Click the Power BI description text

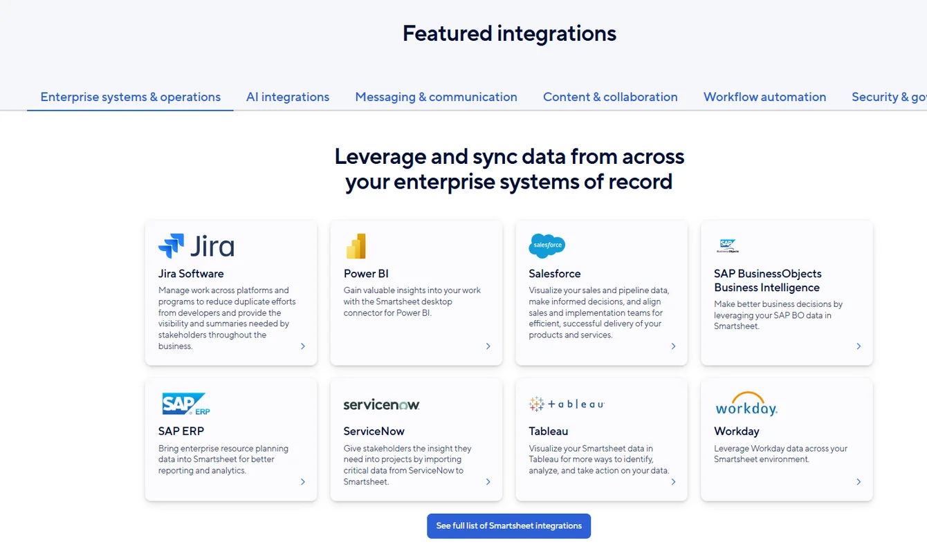click(x=412, y=301)
